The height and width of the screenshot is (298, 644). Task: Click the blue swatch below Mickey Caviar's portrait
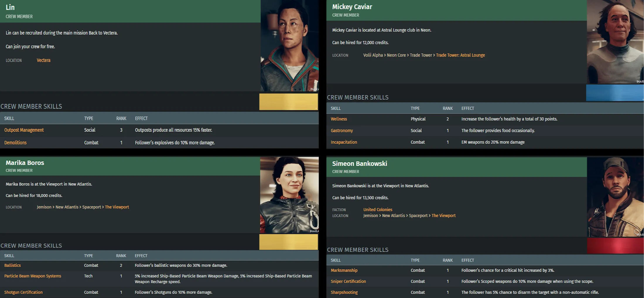coord(615,93)
